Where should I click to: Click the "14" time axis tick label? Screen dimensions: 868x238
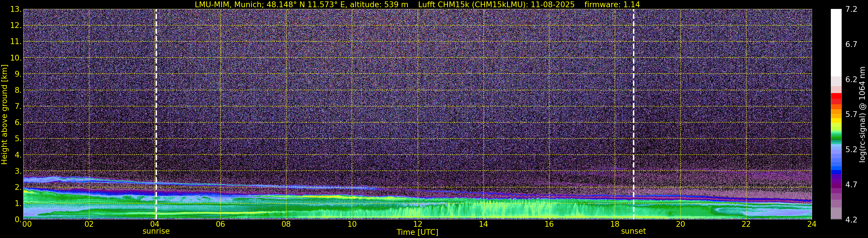[483, 224]
